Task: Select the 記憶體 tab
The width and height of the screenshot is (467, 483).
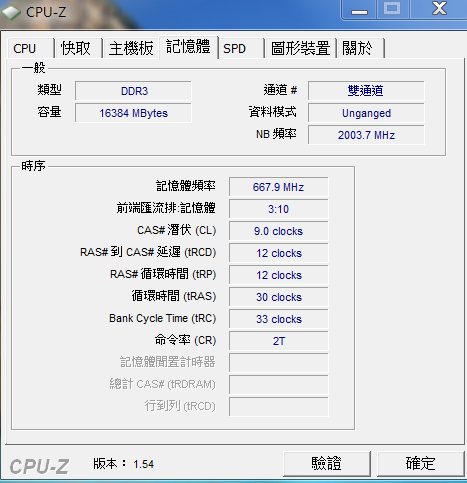Action: [x=188, y=47]
